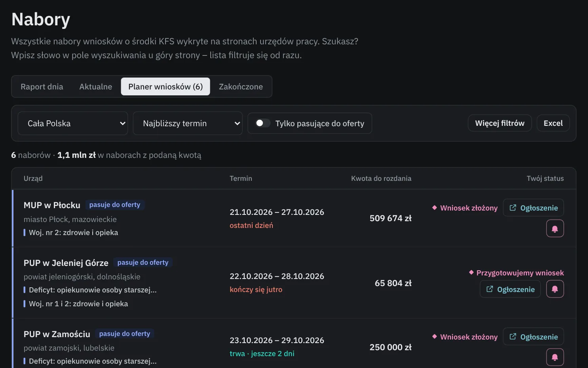Click the ostatni dzień deadline note
The image size is (588, 368).
point(251,225)
